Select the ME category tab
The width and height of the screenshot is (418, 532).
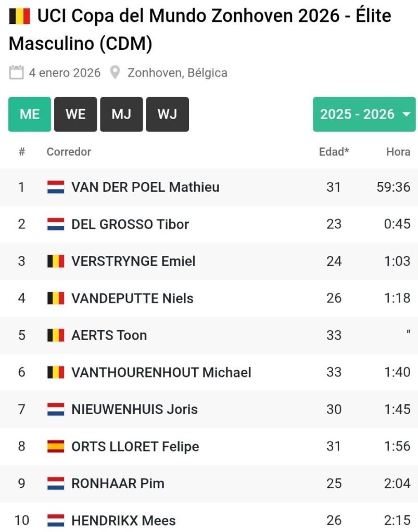click(30, 114)
